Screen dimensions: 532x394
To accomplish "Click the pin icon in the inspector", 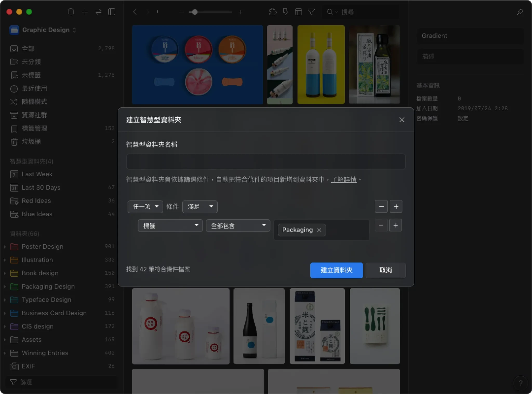I will [520, 12].
